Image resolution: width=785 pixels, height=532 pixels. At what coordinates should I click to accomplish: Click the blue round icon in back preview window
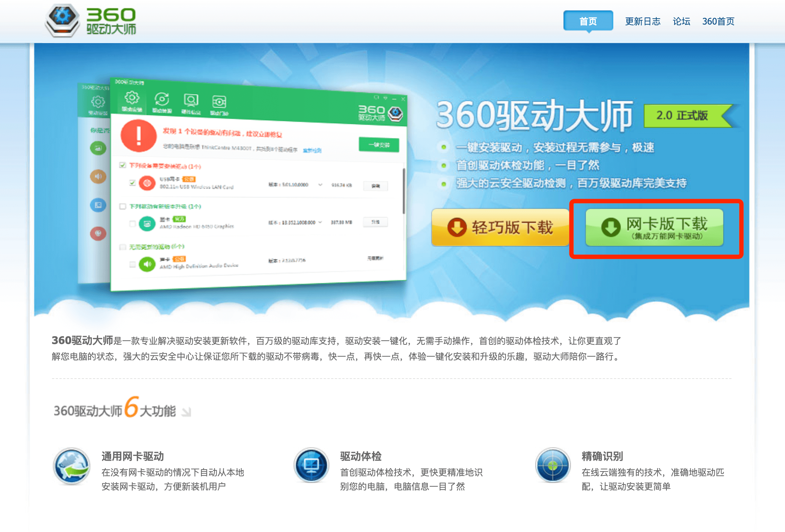(x=98, y=205)
